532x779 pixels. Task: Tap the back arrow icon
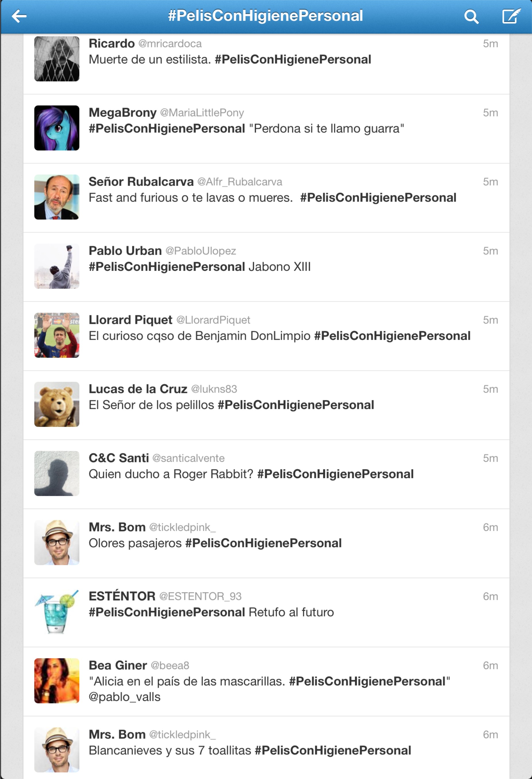[19, 16]
